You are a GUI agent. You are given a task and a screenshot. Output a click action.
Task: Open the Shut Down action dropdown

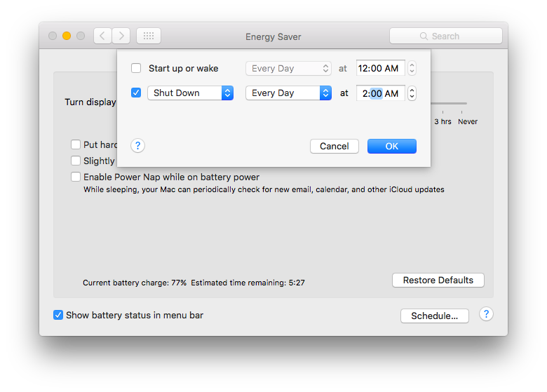pyautogui.click(x=190, y=93)
